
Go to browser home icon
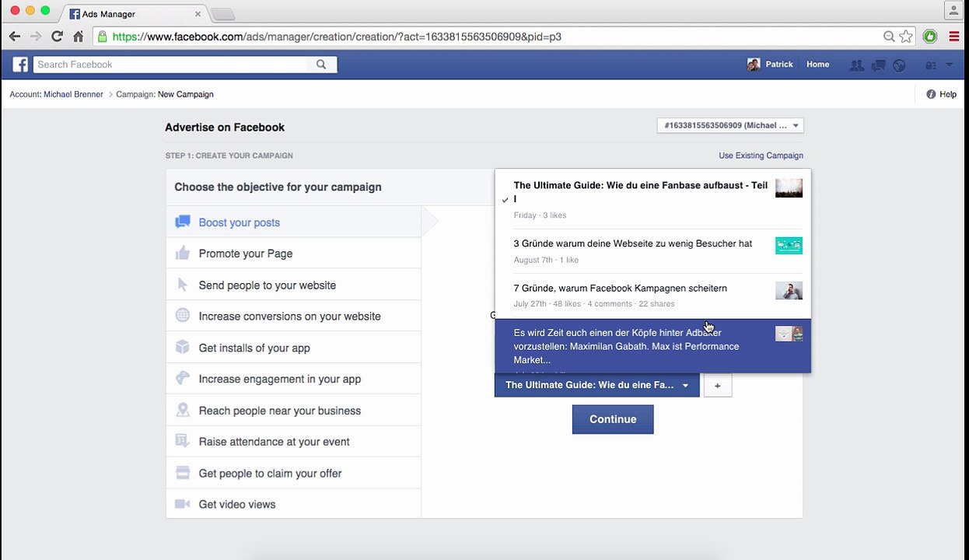coord(79,37)
